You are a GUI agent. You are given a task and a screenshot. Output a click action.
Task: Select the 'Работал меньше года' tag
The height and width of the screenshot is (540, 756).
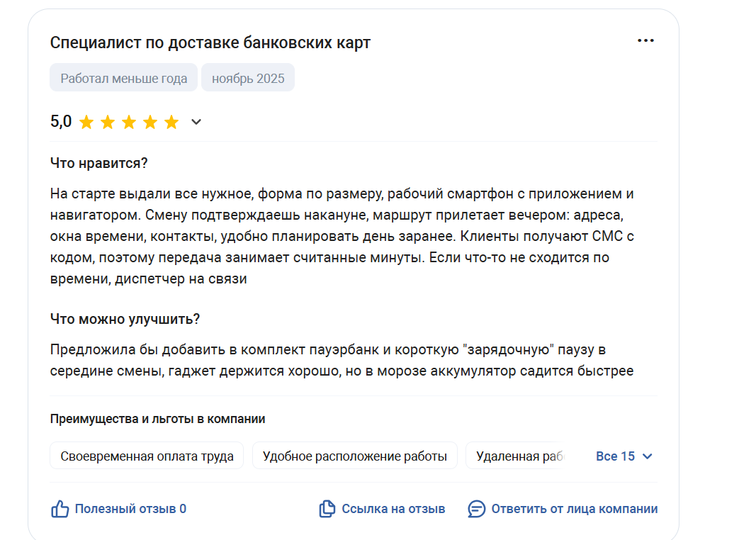(x=124, y=78)
